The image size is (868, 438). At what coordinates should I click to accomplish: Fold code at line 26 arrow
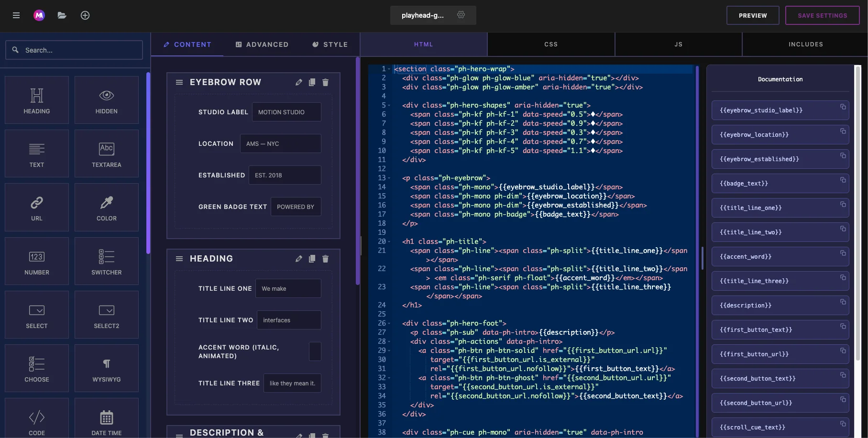click(x=389, y=324)
